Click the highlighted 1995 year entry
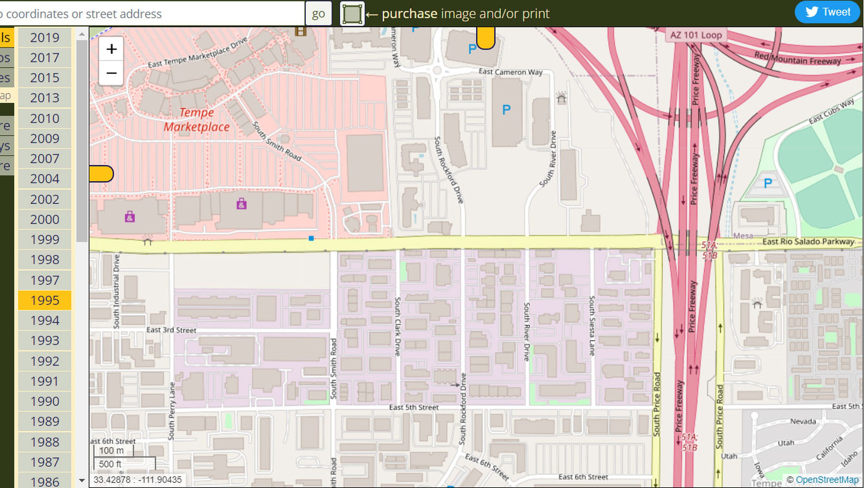Screen dimensions: 868x488 point(45,300)
